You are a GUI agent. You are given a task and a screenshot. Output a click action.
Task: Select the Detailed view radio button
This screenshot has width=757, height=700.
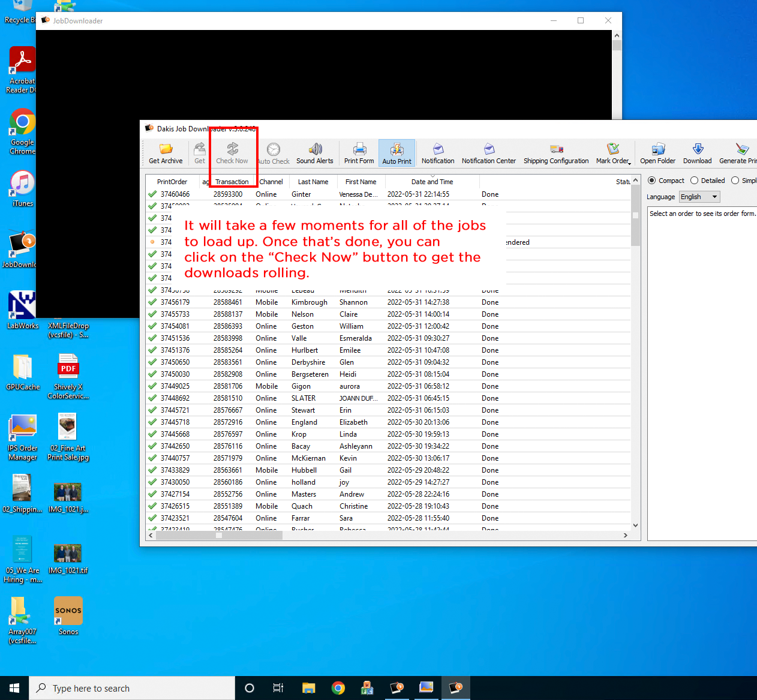695,181
